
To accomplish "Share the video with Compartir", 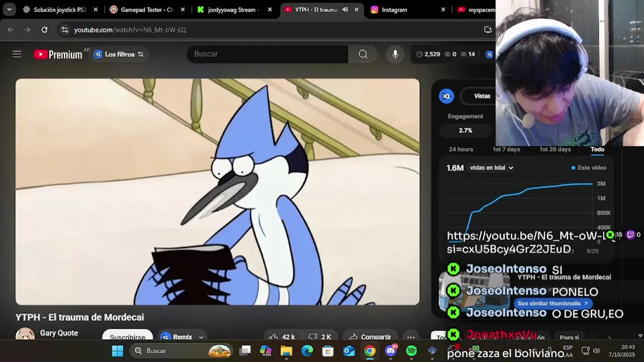I will 370,337.
